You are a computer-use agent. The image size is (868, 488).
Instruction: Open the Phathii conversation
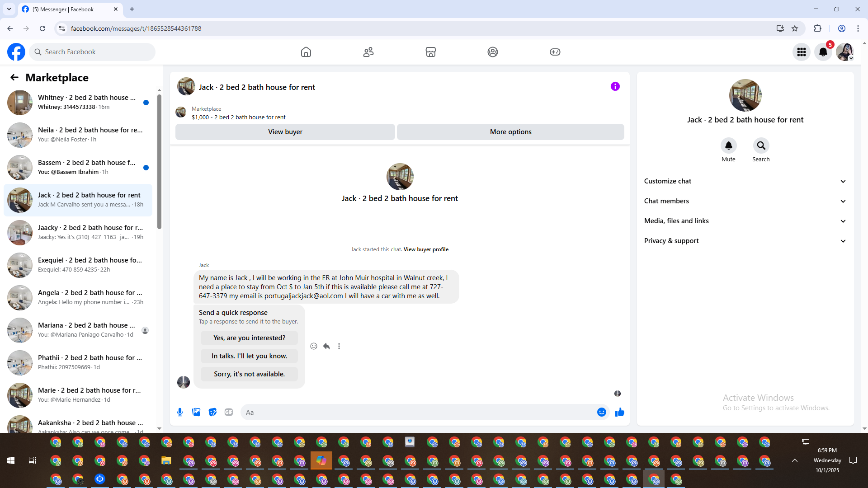coord(78,363)
